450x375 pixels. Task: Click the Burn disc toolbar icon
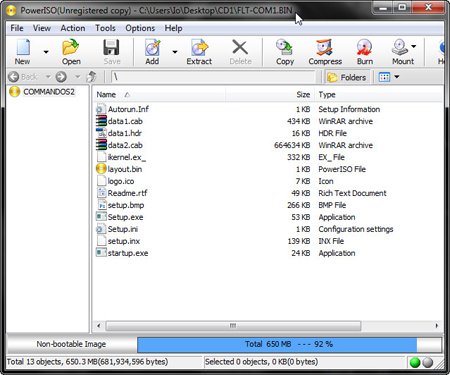pos(364,48)
